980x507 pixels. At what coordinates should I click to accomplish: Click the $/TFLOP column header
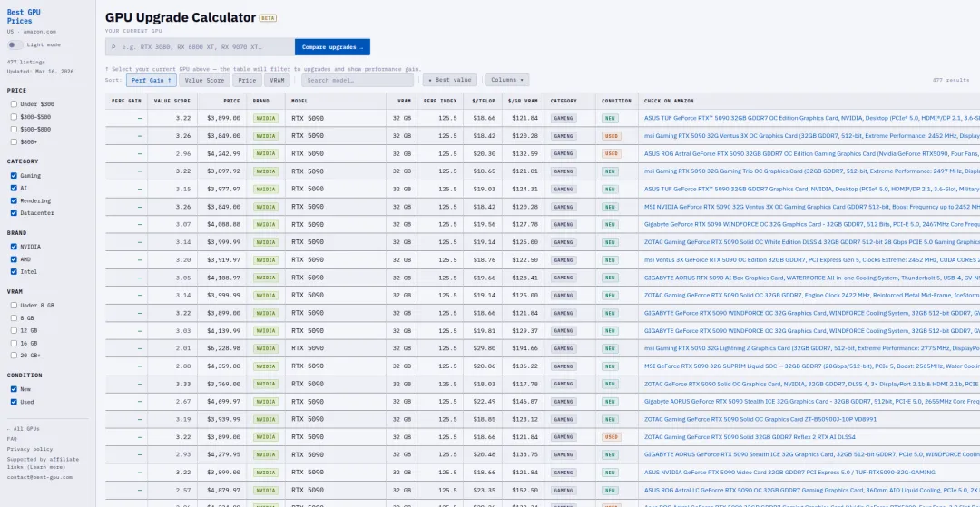(x=485, y=101)
